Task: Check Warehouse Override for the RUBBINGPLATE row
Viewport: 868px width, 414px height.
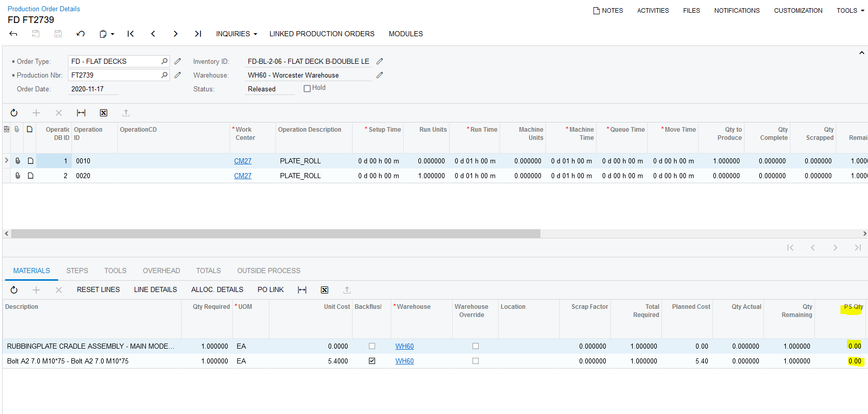Action: pyautogui.click(x=476, y=346)
